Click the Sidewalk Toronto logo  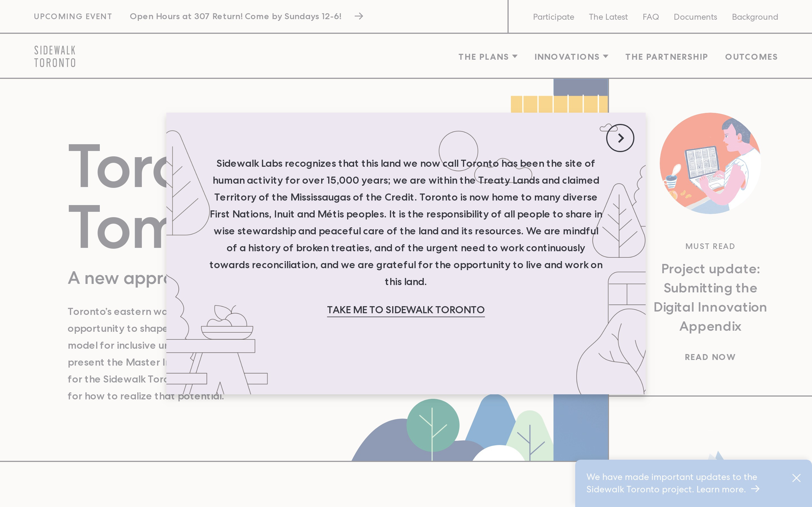click(55, 56)
